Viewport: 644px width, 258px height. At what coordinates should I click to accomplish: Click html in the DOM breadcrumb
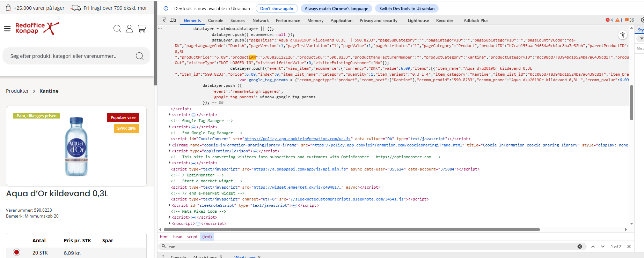pos(164,237)
